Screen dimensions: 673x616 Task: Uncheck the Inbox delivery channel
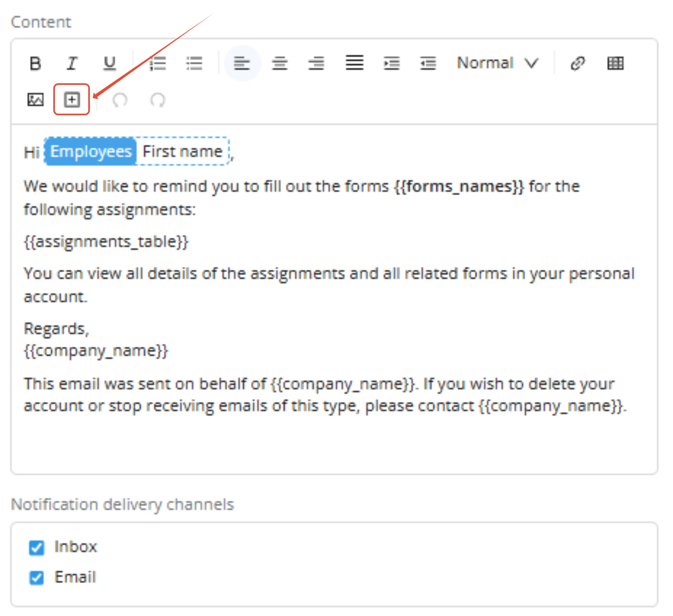tap(37, 547)
